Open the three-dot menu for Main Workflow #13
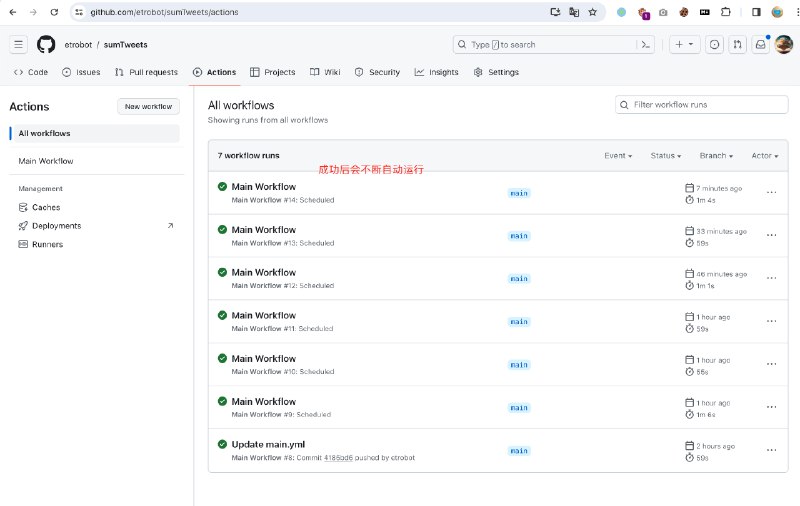This screenshot has width=800, height=506. 771,235
